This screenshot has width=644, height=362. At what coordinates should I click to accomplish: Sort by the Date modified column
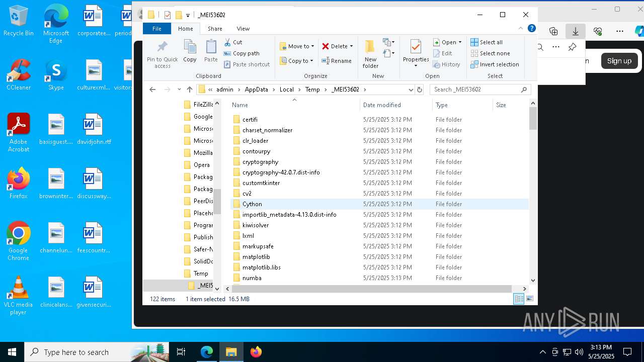pyautogui.click(x=396, y=105)
